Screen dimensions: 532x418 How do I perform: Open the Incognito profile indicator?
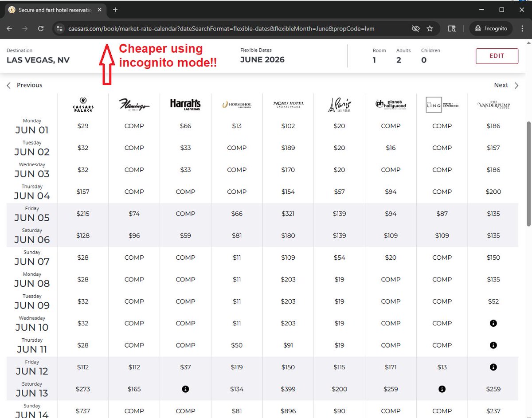pos(491,28)
